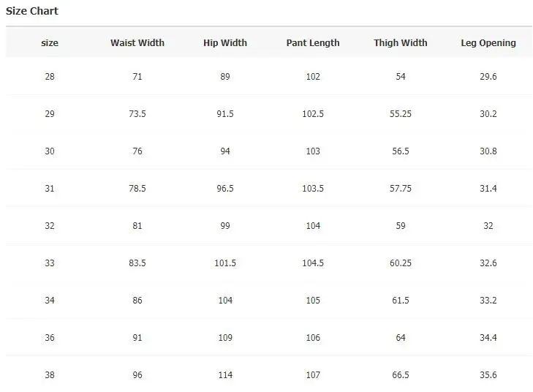Click waist width value 78.5
This screenshot has width=533, height=392.
137,189
